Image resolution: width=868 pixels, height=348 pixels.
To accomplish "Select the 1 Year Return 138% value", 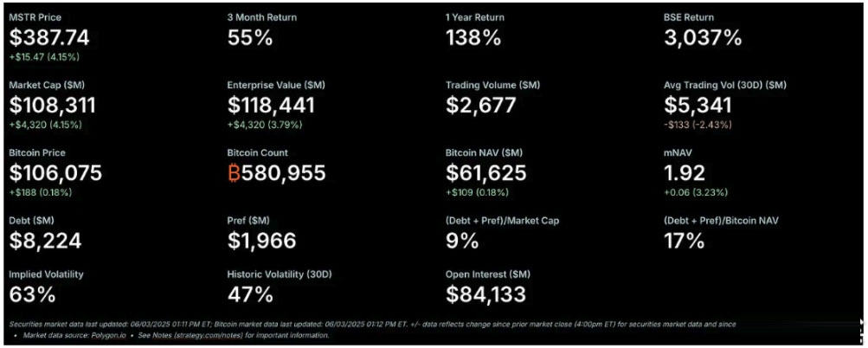I will 473,38.
